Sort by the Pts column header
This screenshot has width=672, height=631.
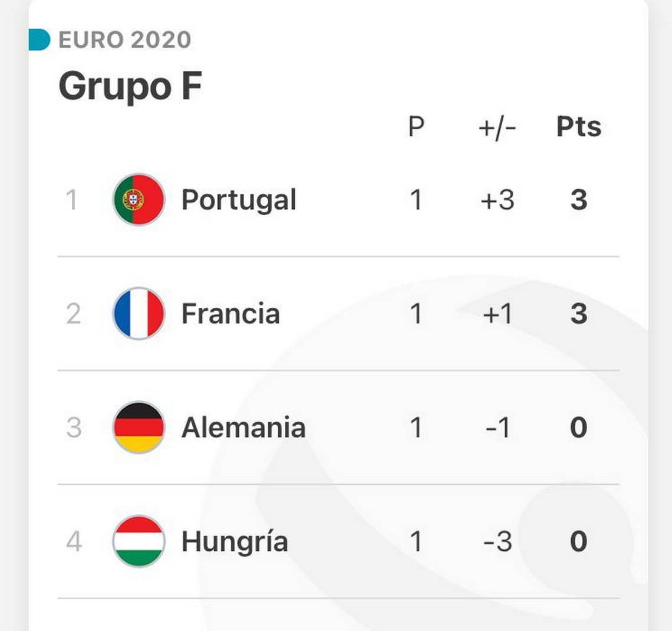tap(579, 126)
